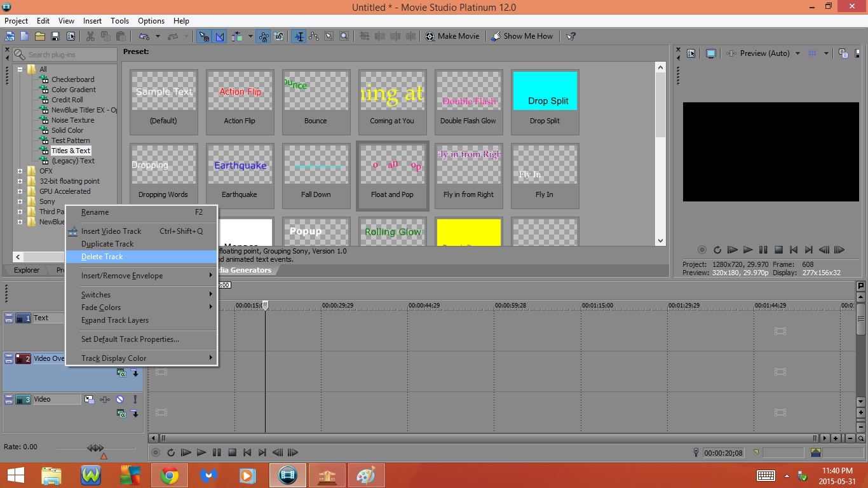Toggle Solo on Video track 3

(x=135, y=399)
